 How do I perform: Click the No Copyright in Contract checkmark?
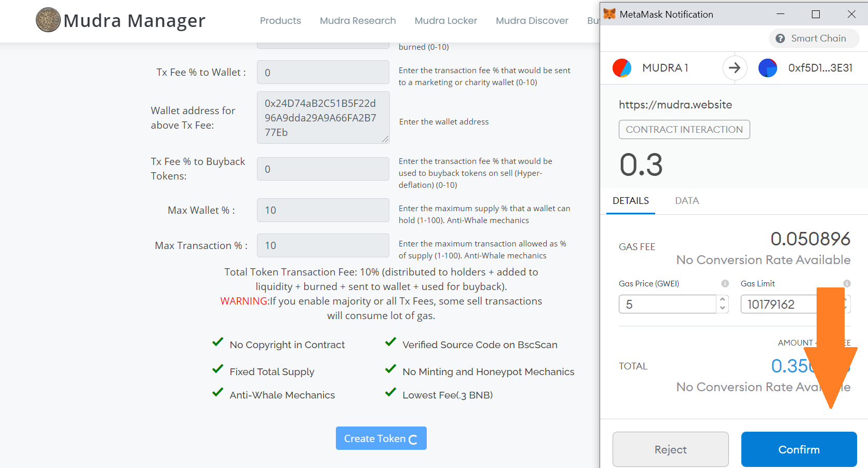point(218,342)
